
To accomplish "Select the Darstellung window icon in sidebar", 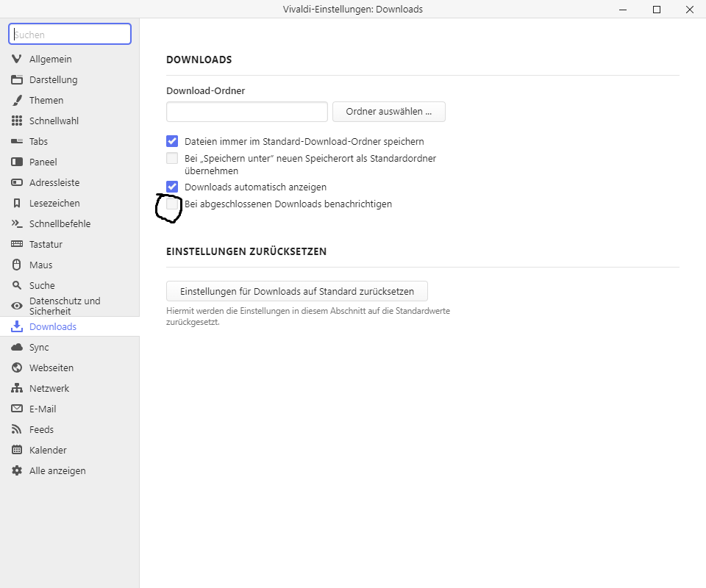I will click(17, 79).
